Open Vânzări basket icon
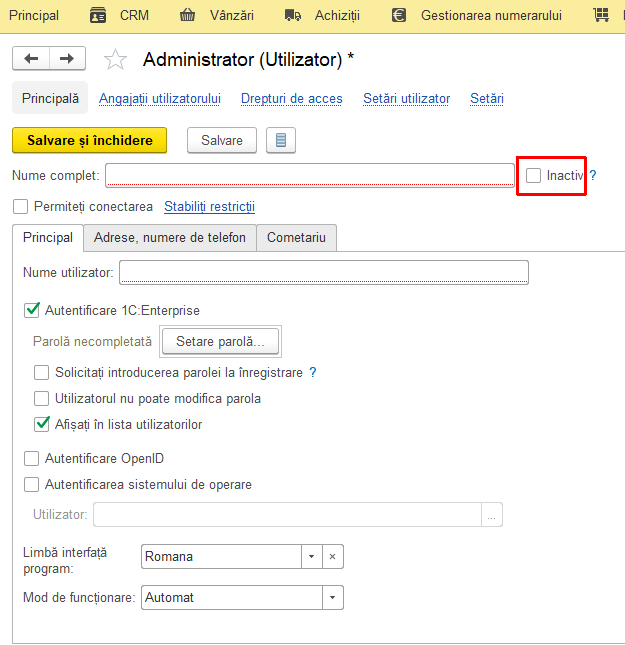The image size is (625, 645). click(x=187, y=16)
